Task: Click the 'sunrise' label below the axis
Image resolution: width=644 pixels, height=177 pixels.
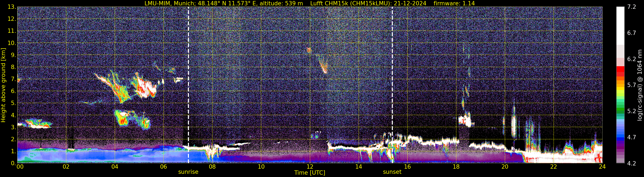Action: click(188, 172)
